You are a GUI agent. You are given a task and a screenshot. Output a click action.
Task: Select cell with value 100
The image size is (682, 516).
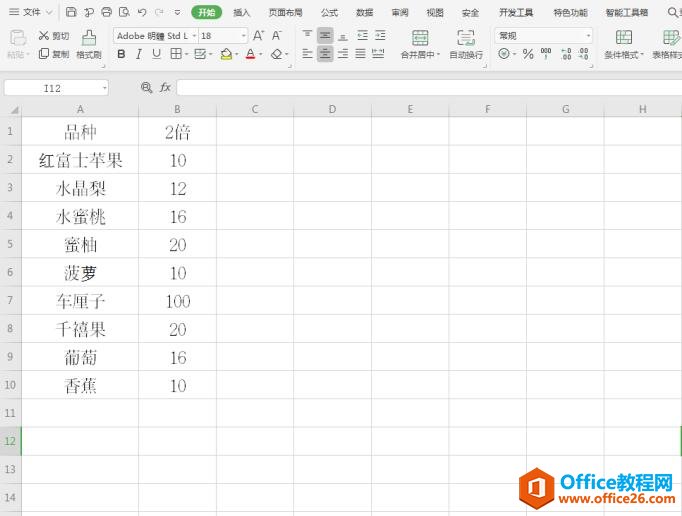point(177,301)
